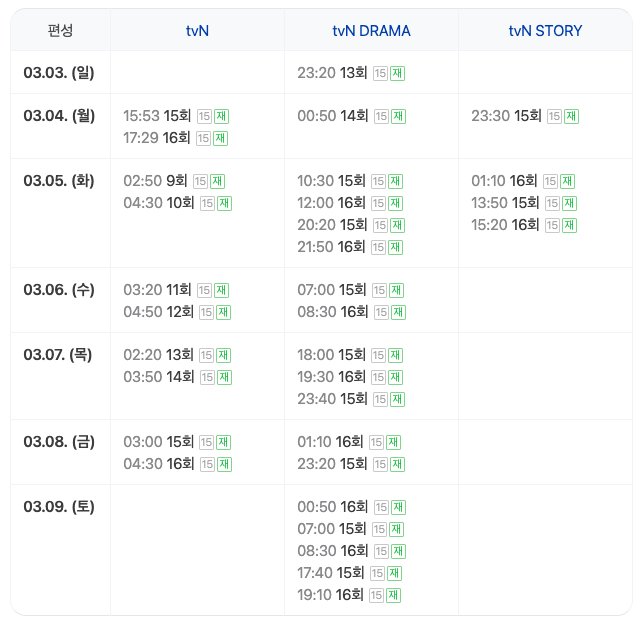Click the 17:40 15회 tvN DRAMA entry
Viewport: 644px width, 627px height.
(x=350, y=573)
